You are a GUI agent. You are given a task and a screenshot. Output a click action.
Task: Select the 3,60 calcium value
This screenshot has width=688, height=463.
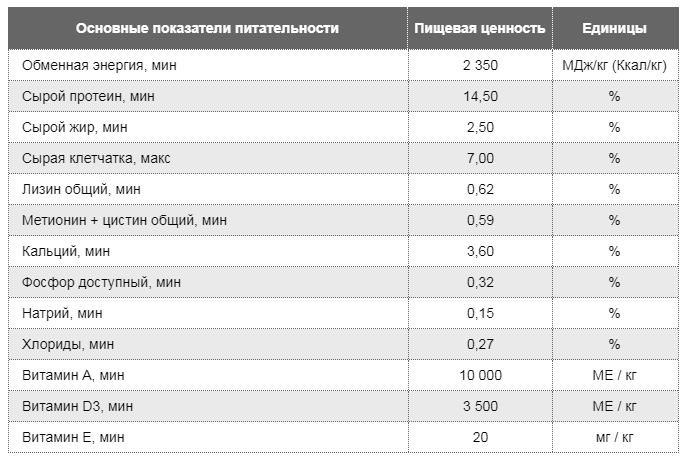(x=480, y=251)
